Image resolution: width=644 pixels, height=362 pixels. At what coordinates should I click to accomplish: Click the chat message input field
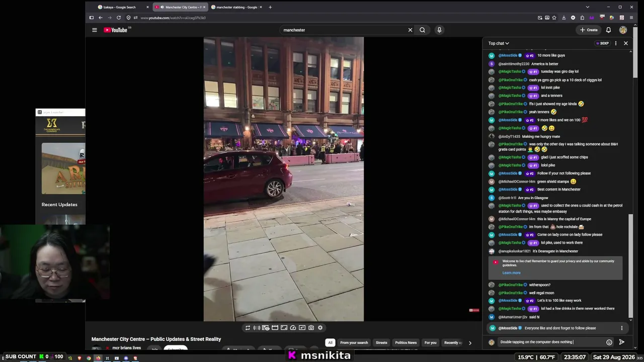[551, 342]
